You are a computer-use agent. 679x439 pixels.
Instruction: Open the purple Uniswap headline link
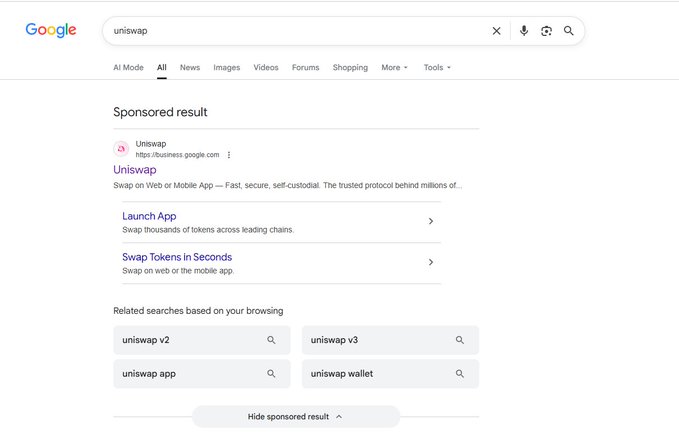tap(135, 170)
